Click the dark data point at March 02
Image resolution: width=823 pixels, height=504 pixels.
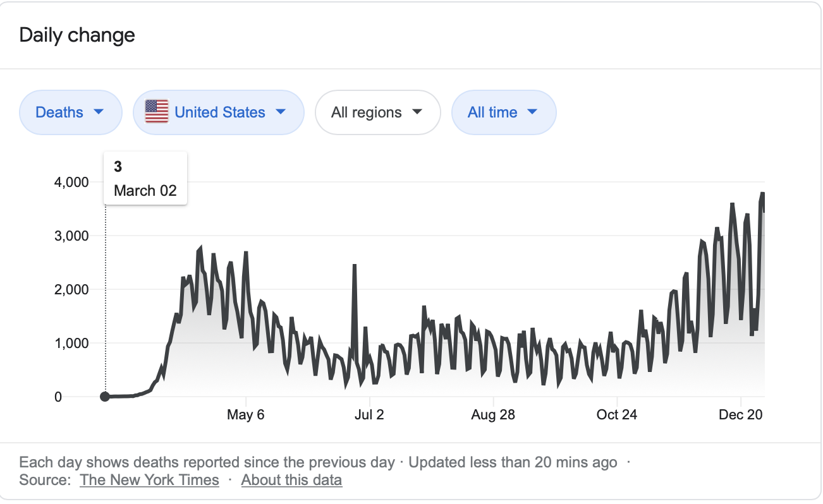105,397
